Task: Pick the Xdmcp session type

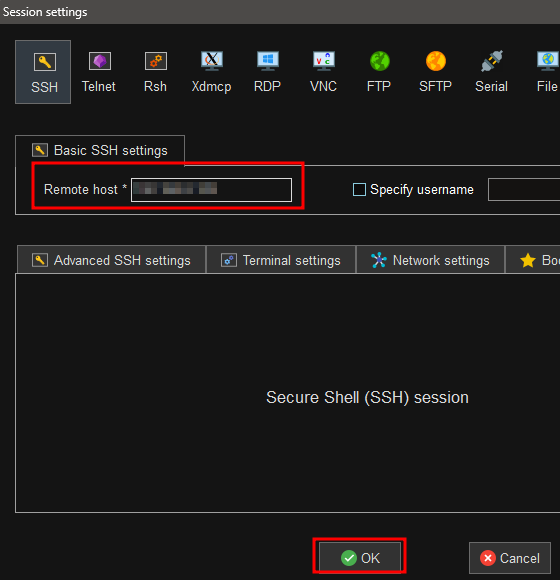Action: 212,72
